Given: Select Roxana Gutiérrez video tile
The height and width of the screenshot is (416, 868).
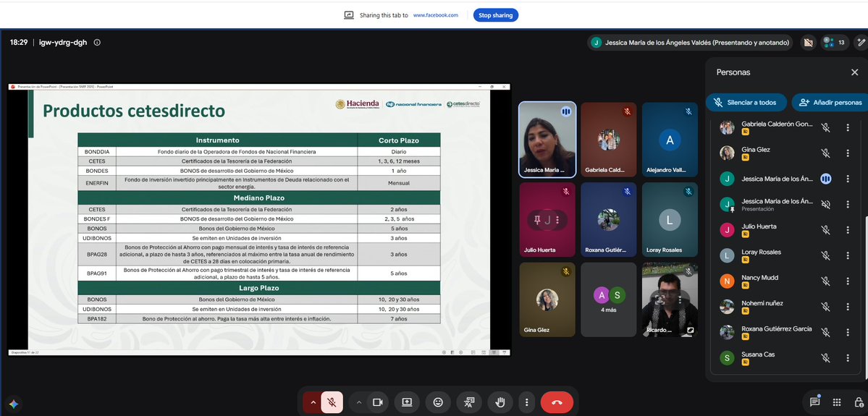Looking at the screenshot, I should pyautogui.click(x=608, y=220).
